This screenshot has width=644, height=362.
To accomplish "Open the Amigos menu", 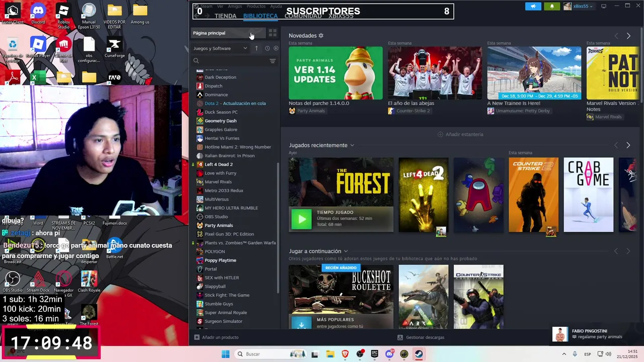I will [x=235, y=6].
